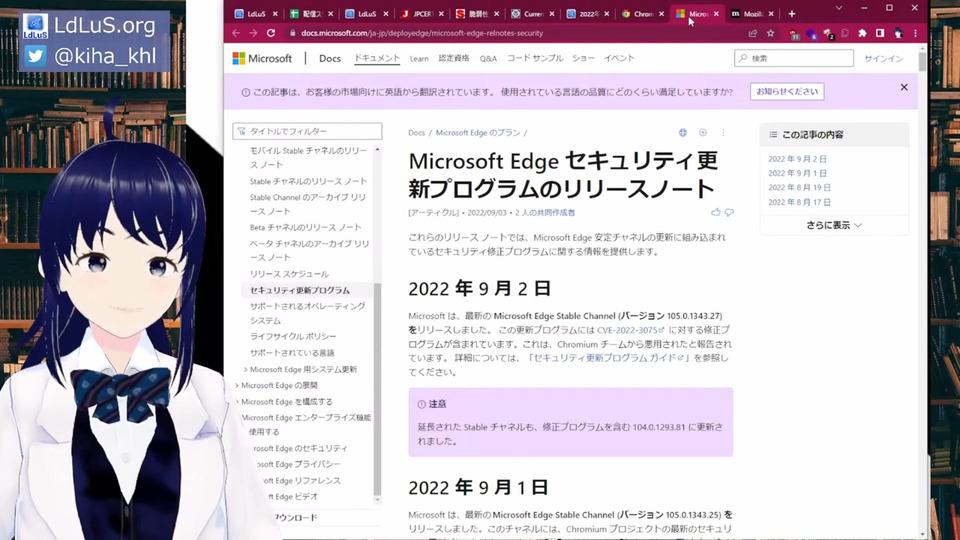The width and height of the screenshot is (960, 540).
Task: Click Microsoft Edge のプラン breadcrumb
Action: 478,132
